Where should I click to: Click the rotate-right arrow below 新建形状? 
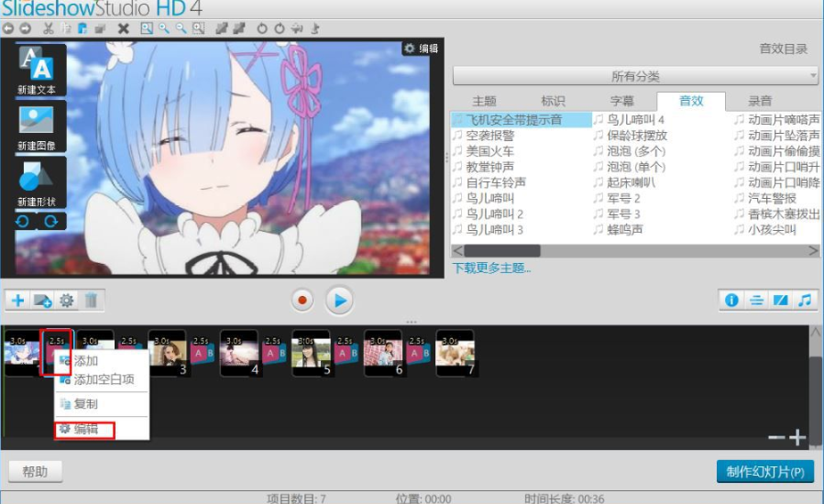(x=51, y=221)
